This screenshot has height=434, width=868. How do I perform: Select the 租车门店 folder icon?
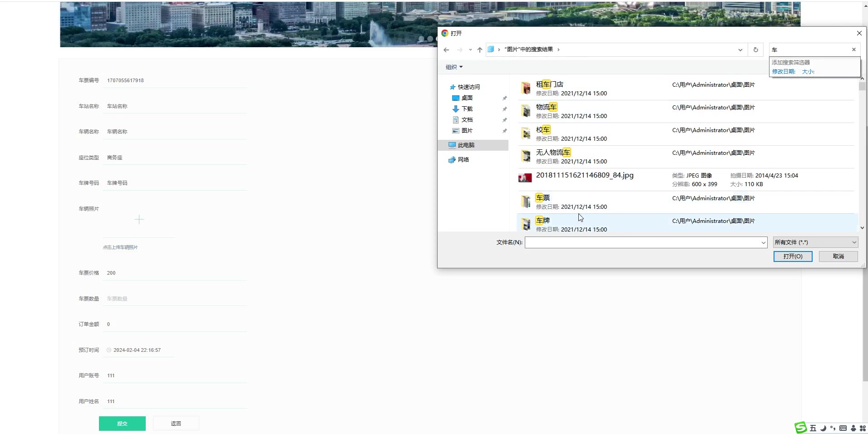pos(526,88)
